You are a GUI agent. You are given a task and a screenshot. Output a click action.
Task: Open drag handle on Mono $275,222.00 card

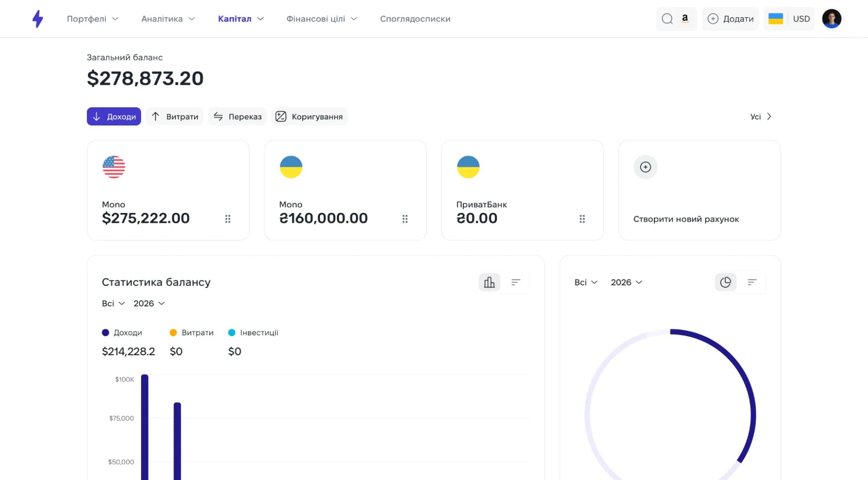tap(228, 219)
